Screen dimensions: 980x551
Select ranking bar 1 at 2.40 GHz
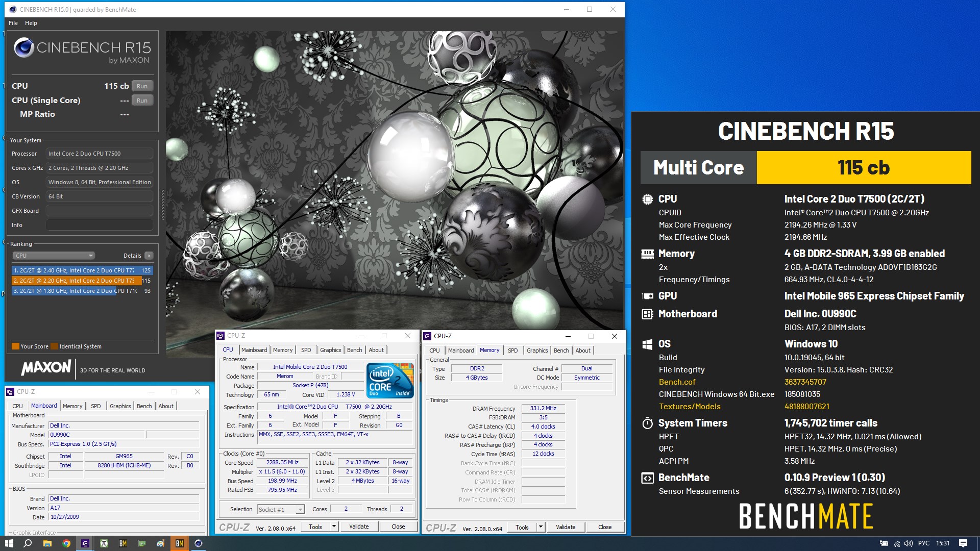[x=82, y=270]
